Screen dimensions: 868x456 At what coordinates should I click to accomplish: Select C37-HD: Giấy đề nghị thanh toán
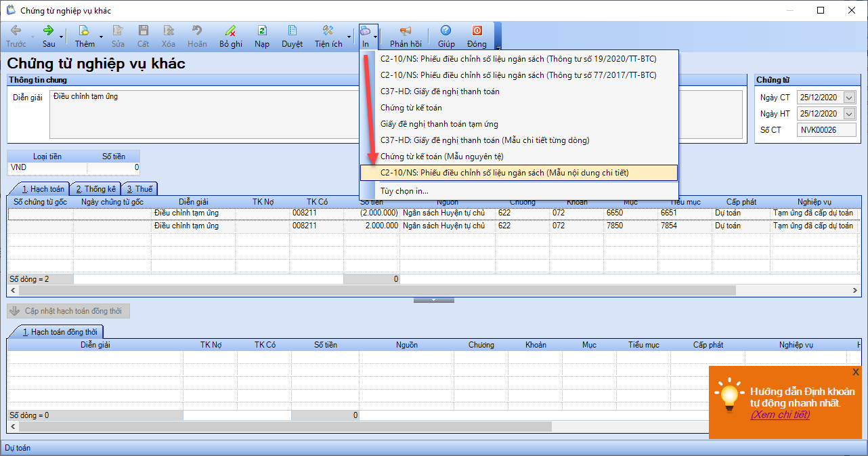click(440, 91)
